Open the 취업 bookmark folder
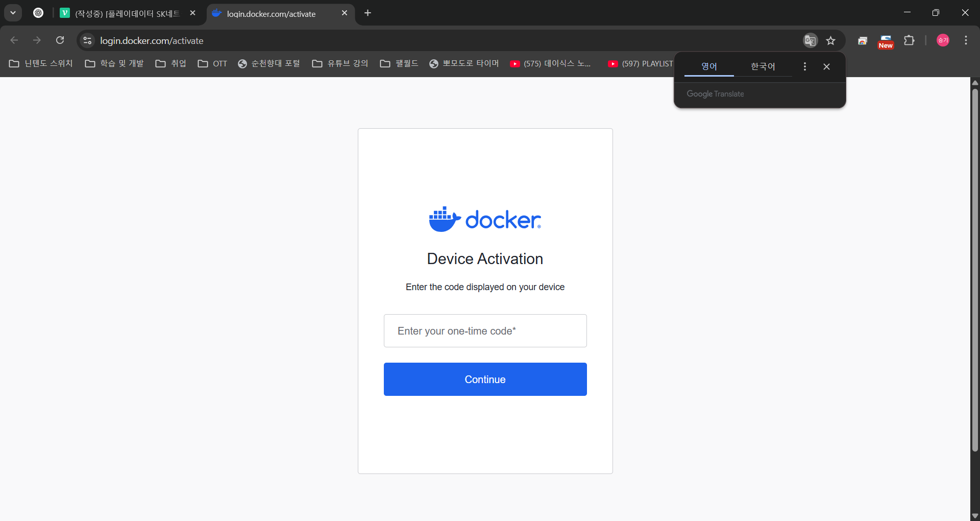Screen dimensions: 980x521 [171, 63]
